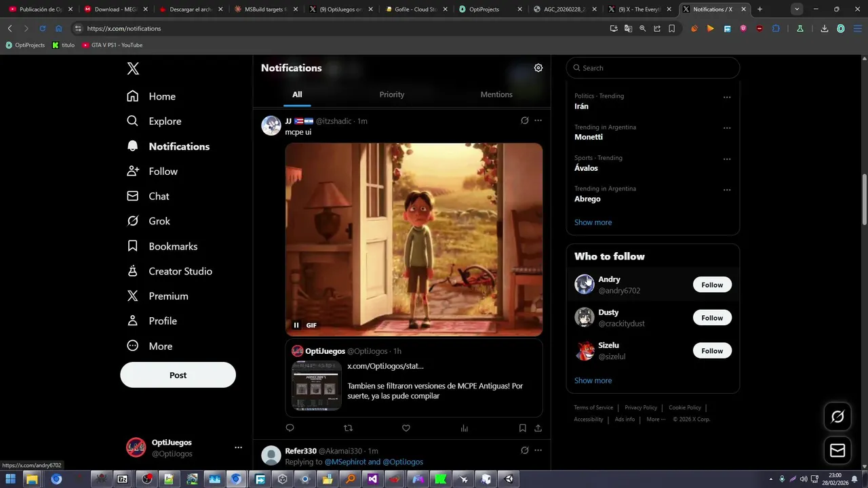This screenshot has width=868, height=488.
Task: Open more options on JJ's post
Action: click(538, 121)
